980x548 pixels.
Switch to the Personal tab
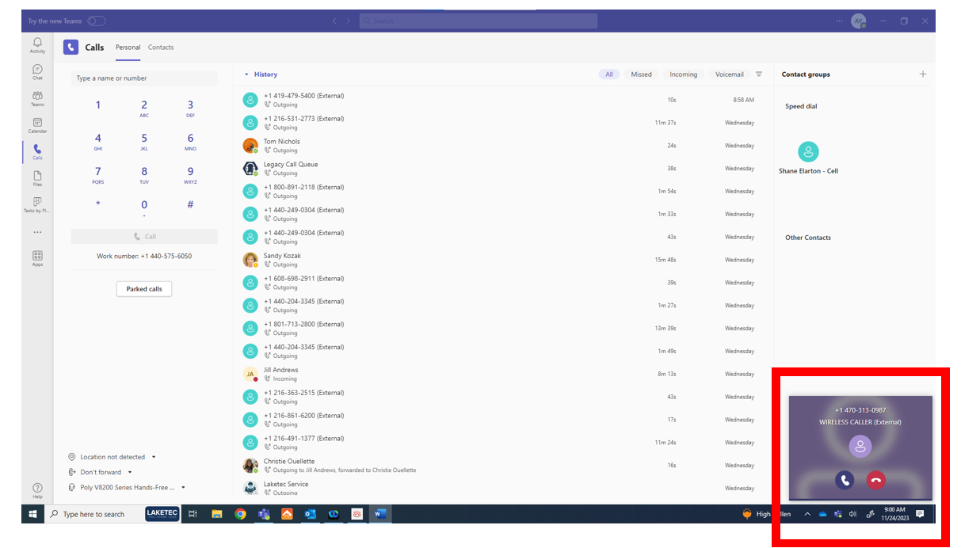coord(128,48)
